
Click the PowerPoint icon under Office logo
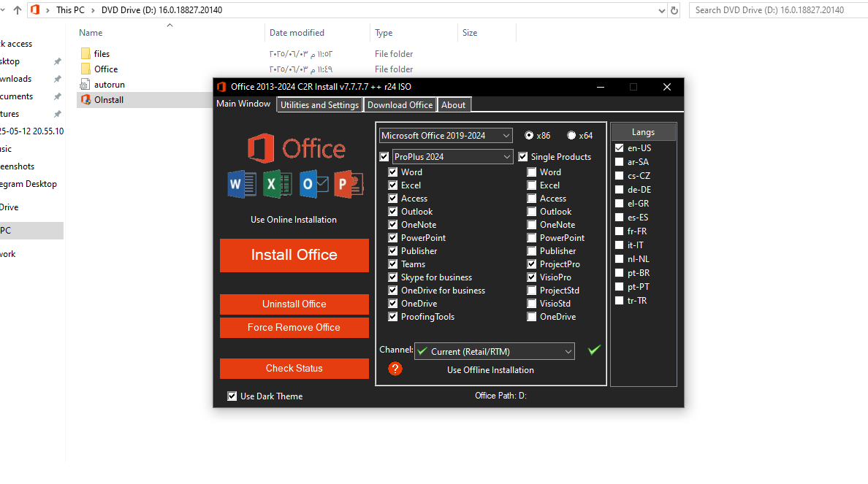coord(349,184)
